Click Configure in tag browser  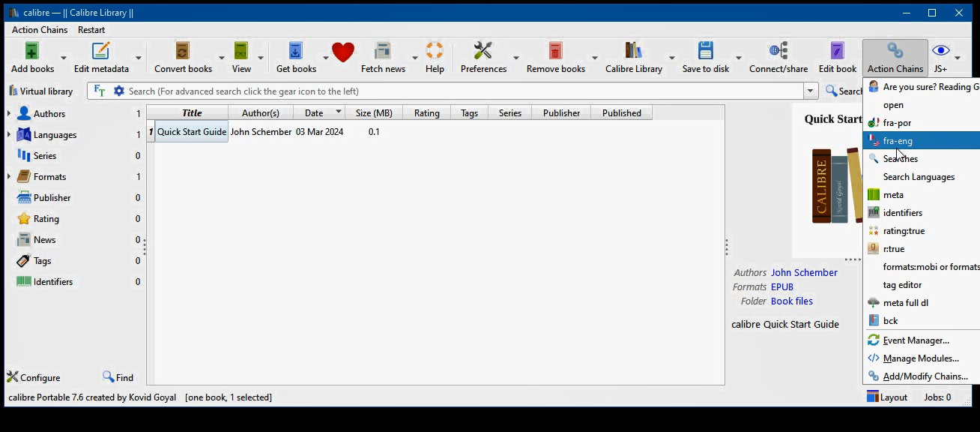pos(34,377)
